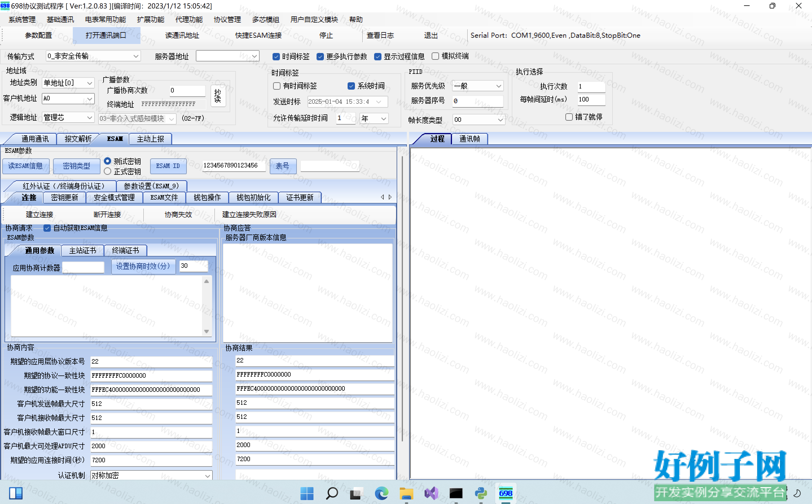
Task: Click the ESAM params list up arrow
Action: pyautogui.click(x=207, y=281)
